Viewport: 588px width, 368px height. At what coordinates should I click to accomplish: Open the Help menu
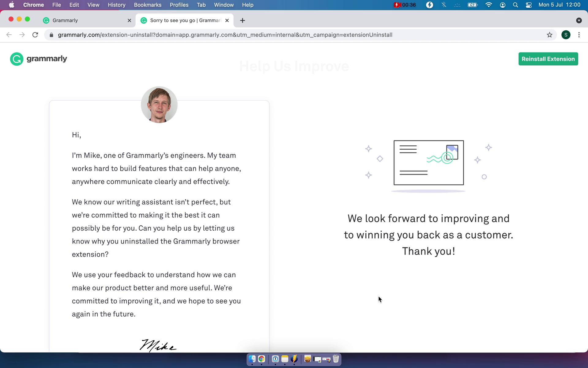pyautogui.click(x=248, y=5)
